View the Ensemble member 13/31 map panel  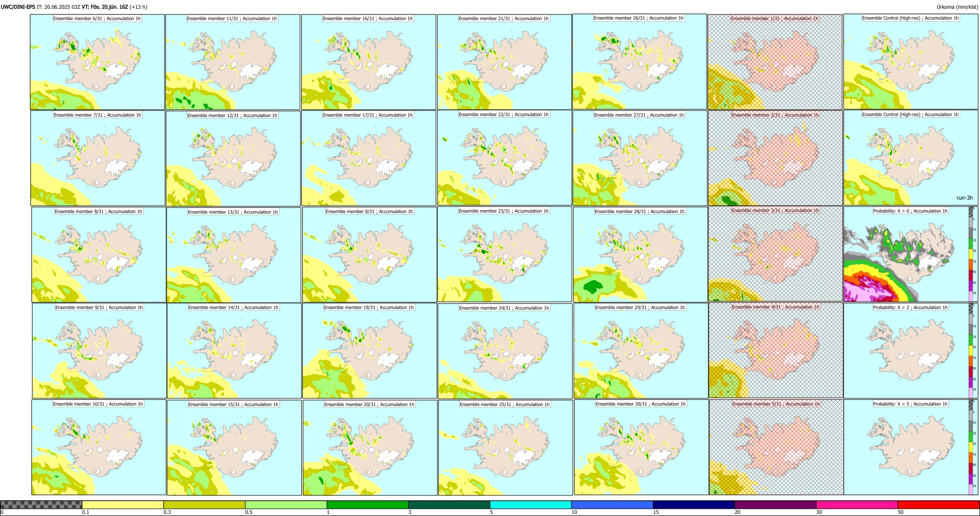[x=234, y=255]
